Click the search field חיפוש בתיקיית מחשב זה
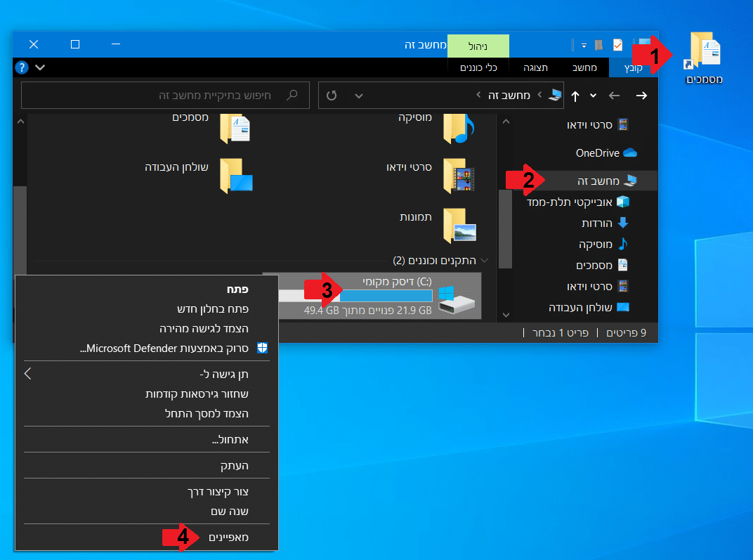The width and height of the screenshot is (753, 560). click(x=165, y=95)
